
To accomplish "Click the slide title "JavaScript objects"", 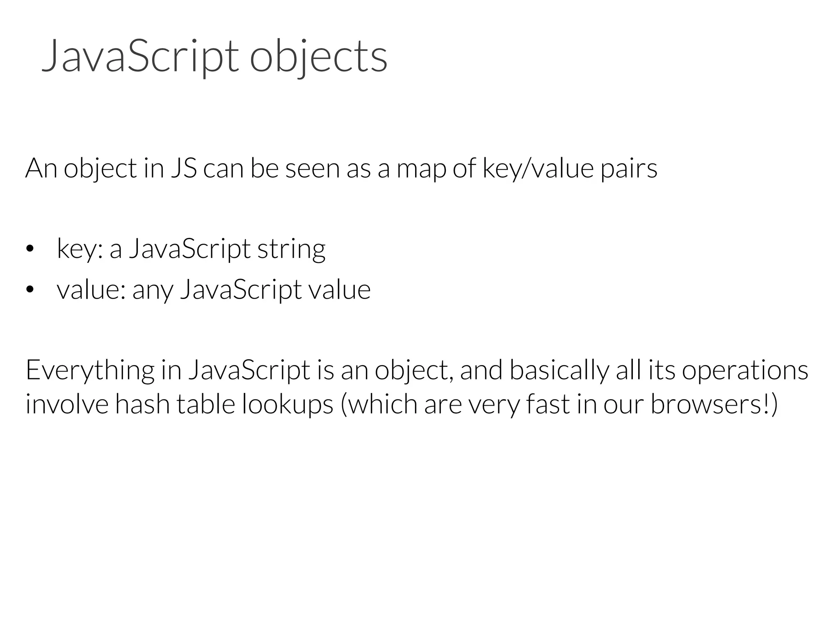I will tap(214, 56).
